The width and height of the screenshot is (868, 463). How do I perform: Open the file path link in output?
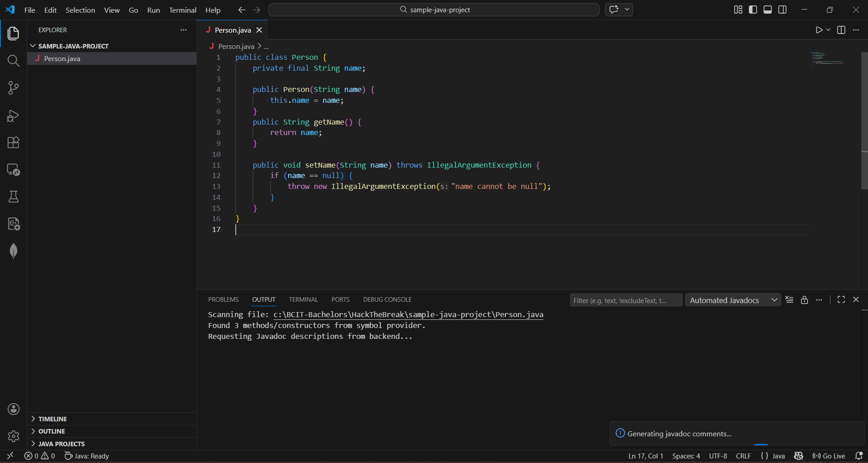(408, 314)
